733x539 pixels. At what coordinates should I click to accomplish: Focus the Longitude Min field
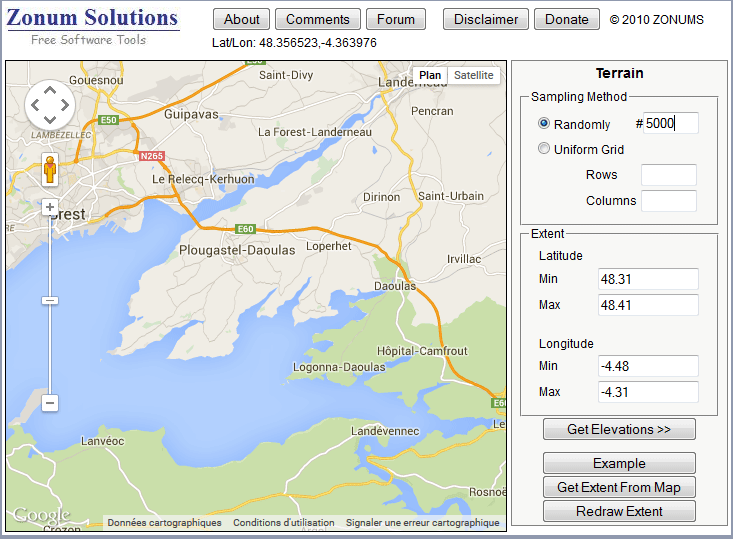point(648,366)
